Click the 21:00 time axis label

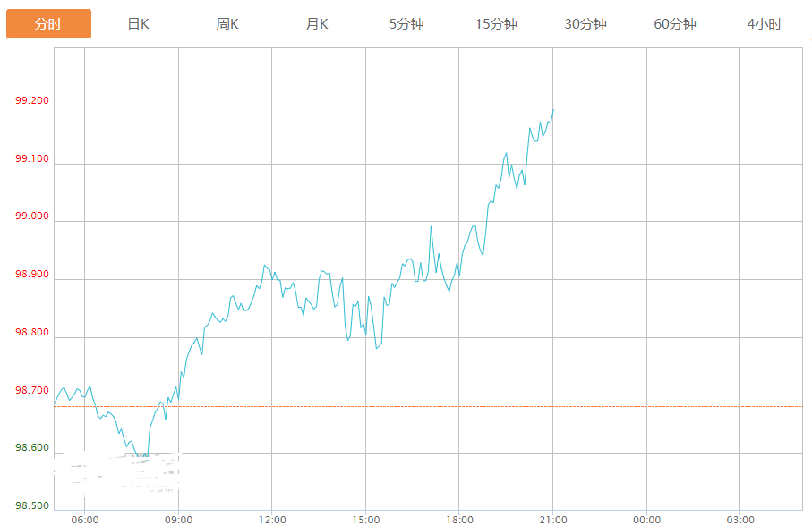coord(553,520)
